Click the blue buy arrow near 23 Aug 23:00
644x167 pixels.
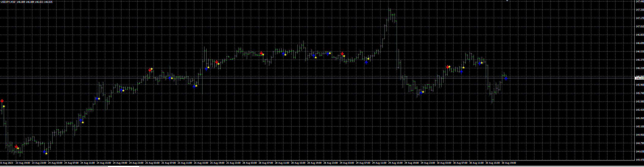point(44,152)
